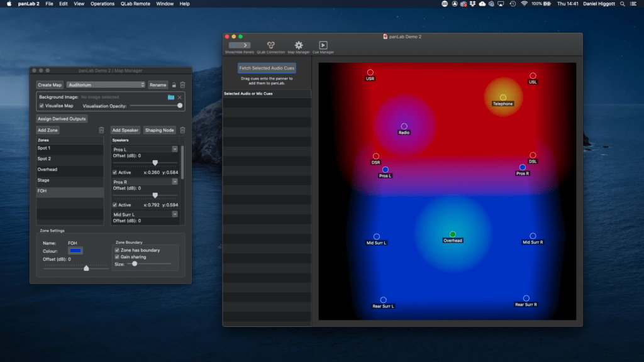Open the Cue Manager
The width and height of the screenshot is (644, 362).
coord(323,45)
